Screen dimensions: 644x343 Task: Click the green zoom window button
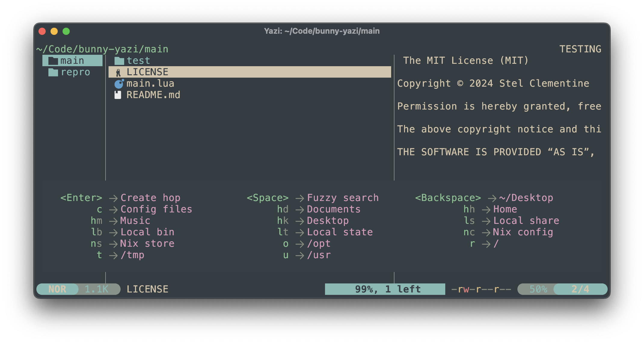tap(66, 31)
